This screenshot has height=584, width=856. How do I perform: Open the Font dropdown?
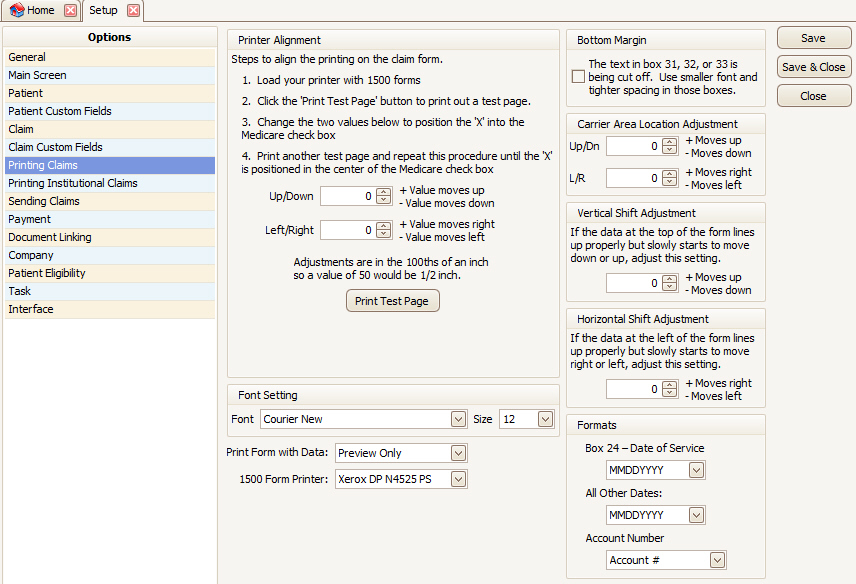(459, 419)
